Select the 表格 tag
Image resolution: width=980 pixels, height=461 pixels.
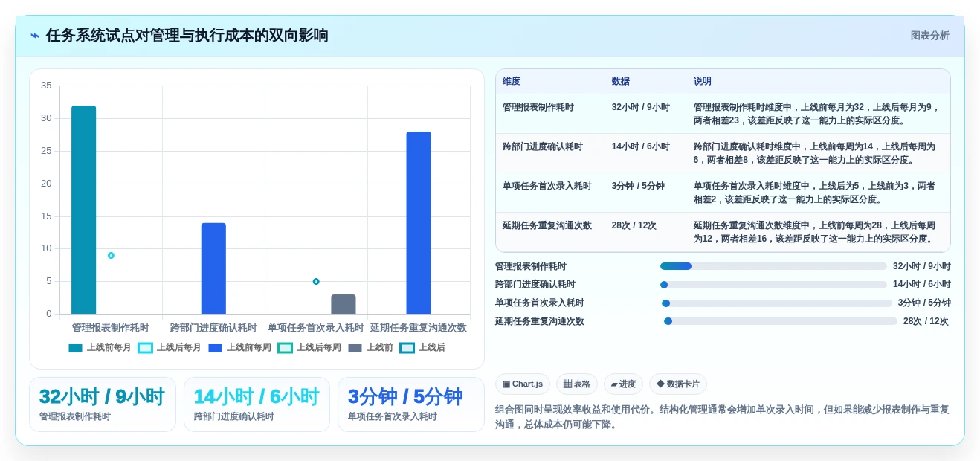pos(577,384)
